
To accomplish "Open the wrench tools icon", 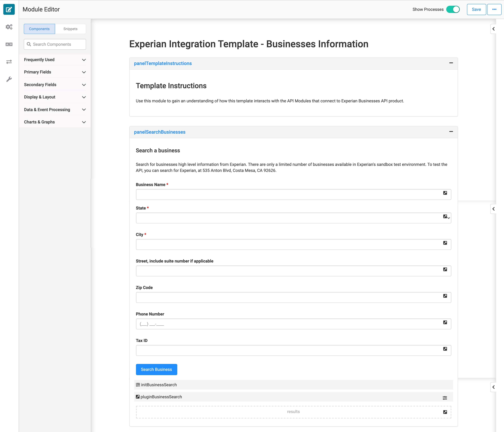I will click(9, 79).
